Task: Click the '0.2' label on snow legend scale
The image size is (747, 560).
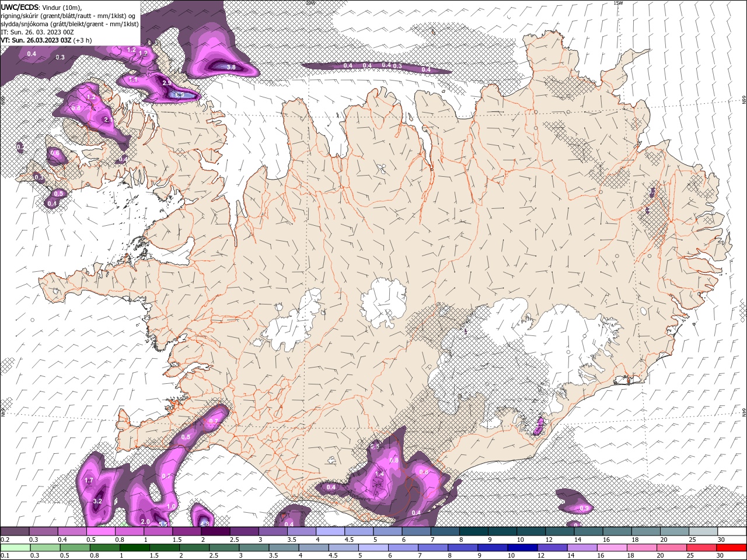Action: 5,540
